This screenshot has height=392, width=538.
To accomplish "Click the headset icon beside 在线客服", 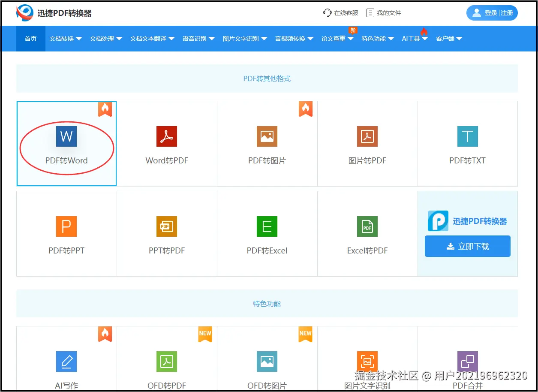I will click(327, 13).
